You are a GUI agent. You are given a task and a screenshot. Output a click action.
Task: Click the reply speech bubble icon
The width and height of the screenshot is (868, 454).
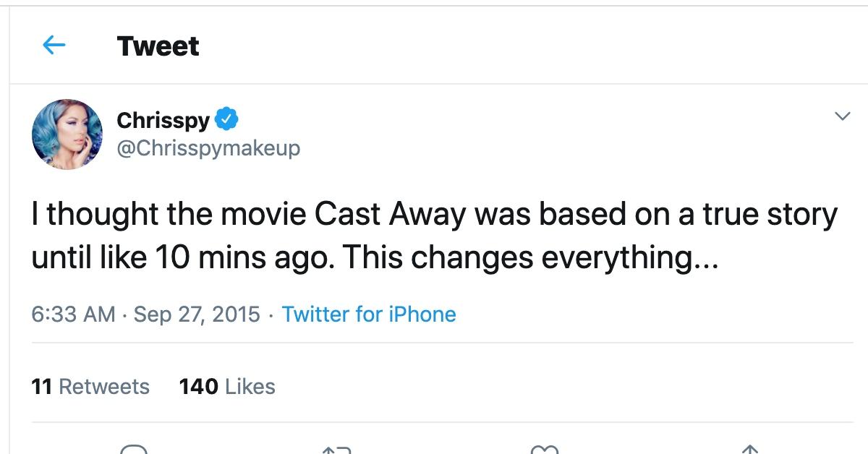tap(135, 450)
